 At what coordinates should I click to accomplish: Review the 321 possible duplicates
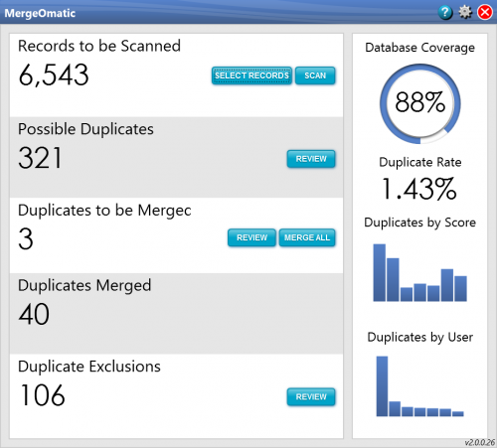click(311, 159)
